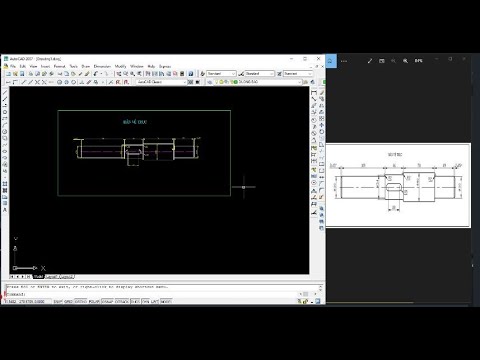
Task: Zoom in using magnifier in Photos viewer
Action: click(x=405, y=61)
